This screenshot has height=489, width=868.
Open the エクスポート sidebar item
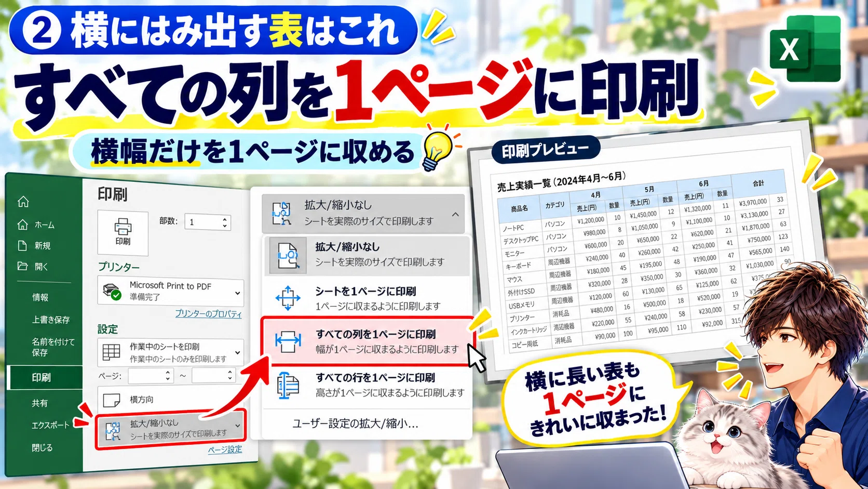(50, 425)
